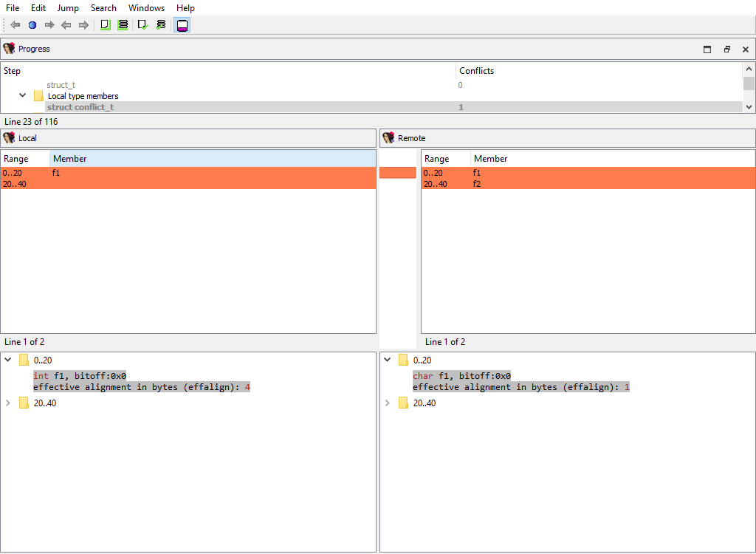Expand the 20..40 folder in the Remote details
The height and width of the screenshot is (554, 756).
click(388, 403)
